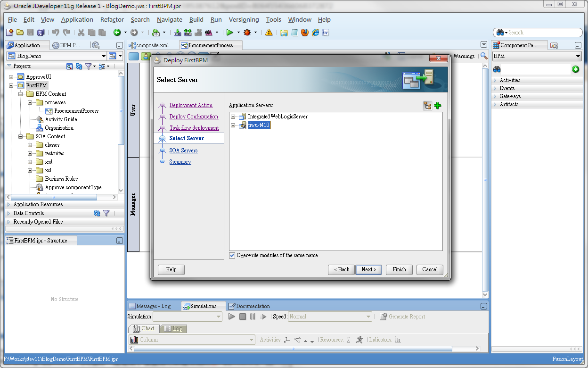Image resolution: width=588 pixels, height=368 pixels.
Task: Click the Component Palette binoculars search icon
Action: click(x=497, y=69)
